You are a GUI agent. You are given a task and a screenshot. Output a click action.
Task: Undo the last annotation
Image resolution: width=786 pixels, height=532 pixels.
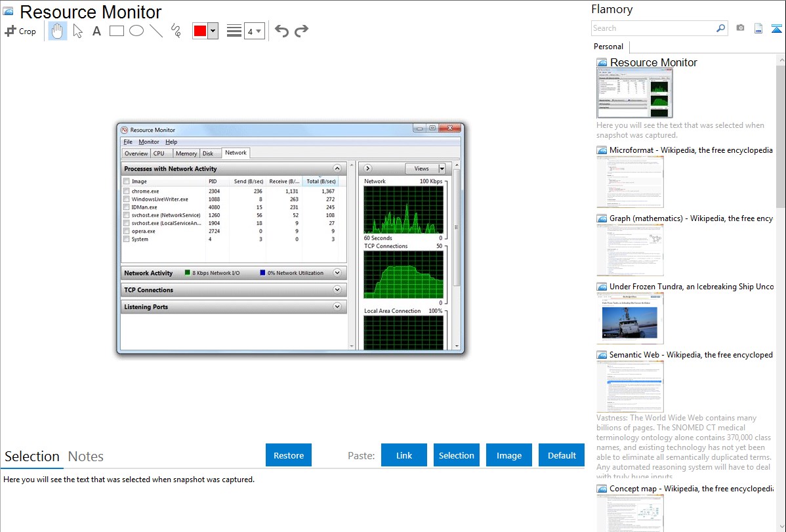[281, 31]
